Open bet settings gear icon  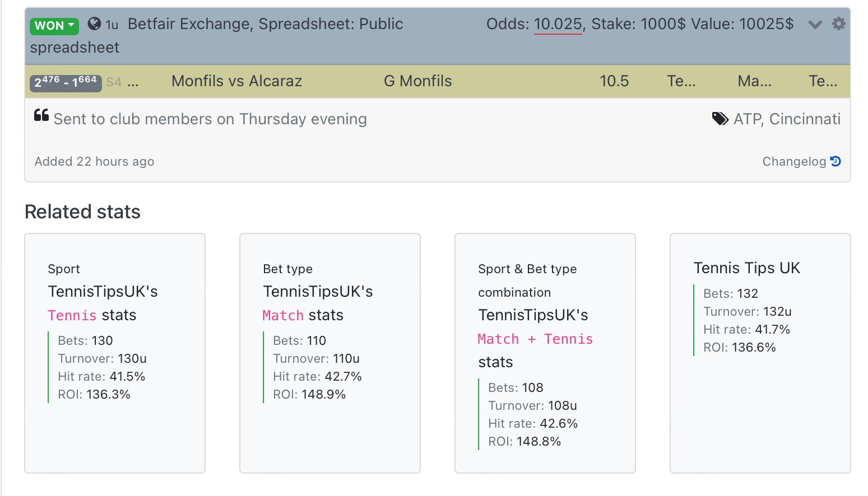click(x=838, y=24)
